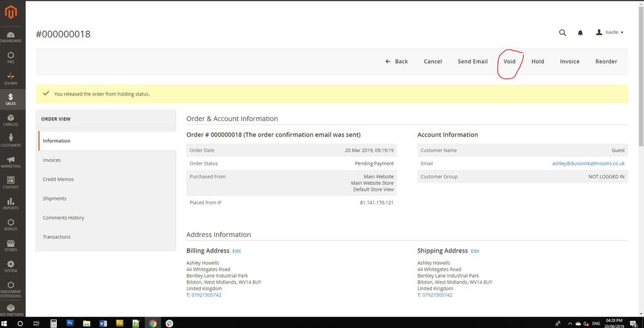Switch to the Invoices tab
Viewport: 644px width, 328px height.
point(52,160)
